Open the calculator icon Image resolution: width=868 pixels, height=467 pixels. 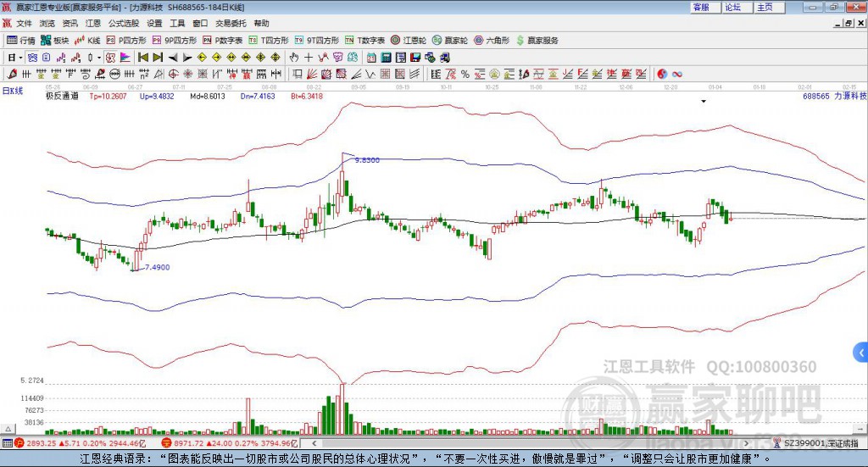pyautogui.click(x=386, y=57)
